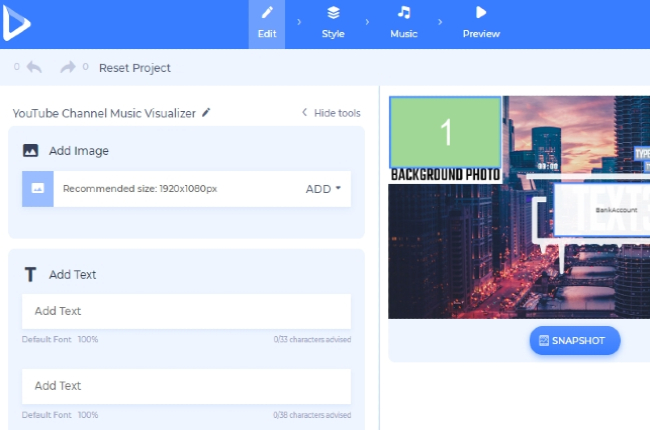
Task: Open the Preview step
Action: point(481,24)
